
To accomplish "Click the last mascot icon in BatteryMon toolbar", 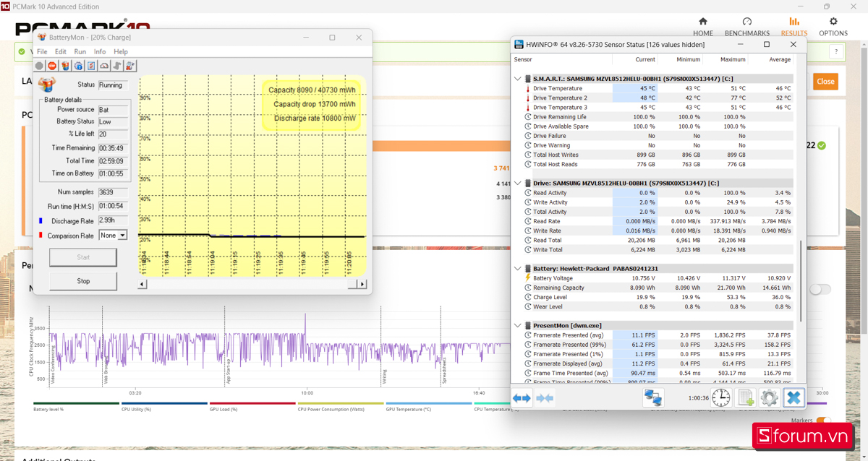I will click(130, 66).
